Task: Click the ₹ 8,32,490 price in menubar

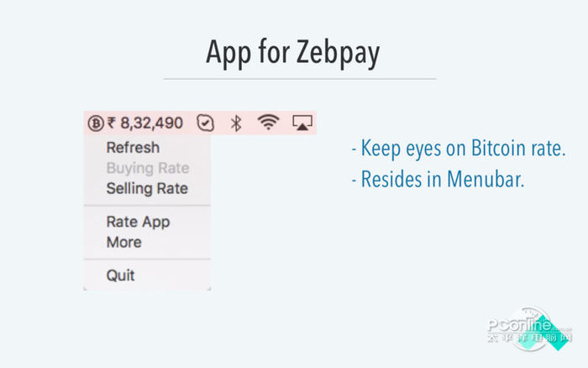Action: tap(145, 124)
